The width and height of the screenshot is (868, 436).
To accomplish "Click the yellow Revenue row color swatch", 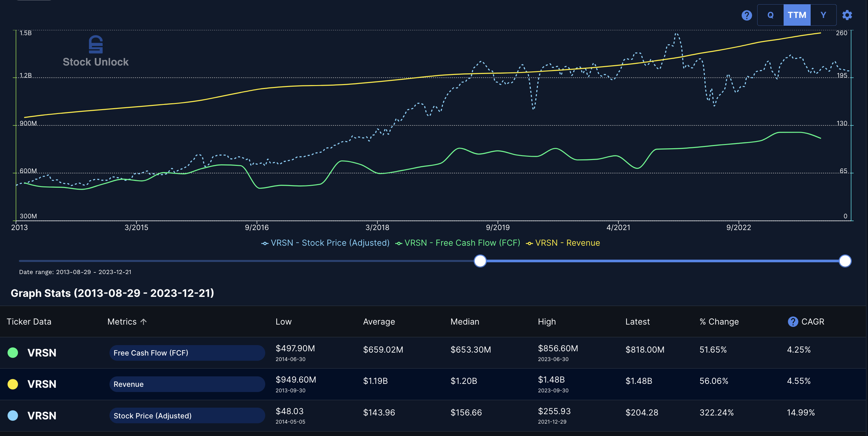I will point(13,384).
